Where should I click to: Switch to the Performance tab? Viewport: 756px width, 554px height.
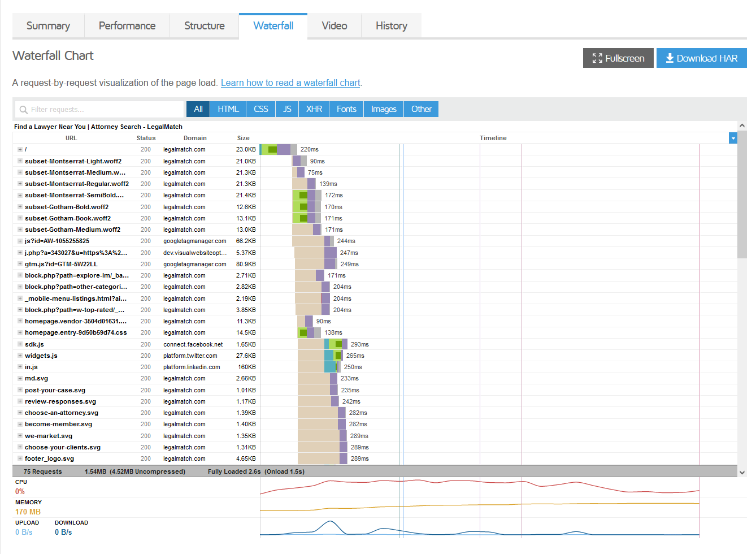127,25
